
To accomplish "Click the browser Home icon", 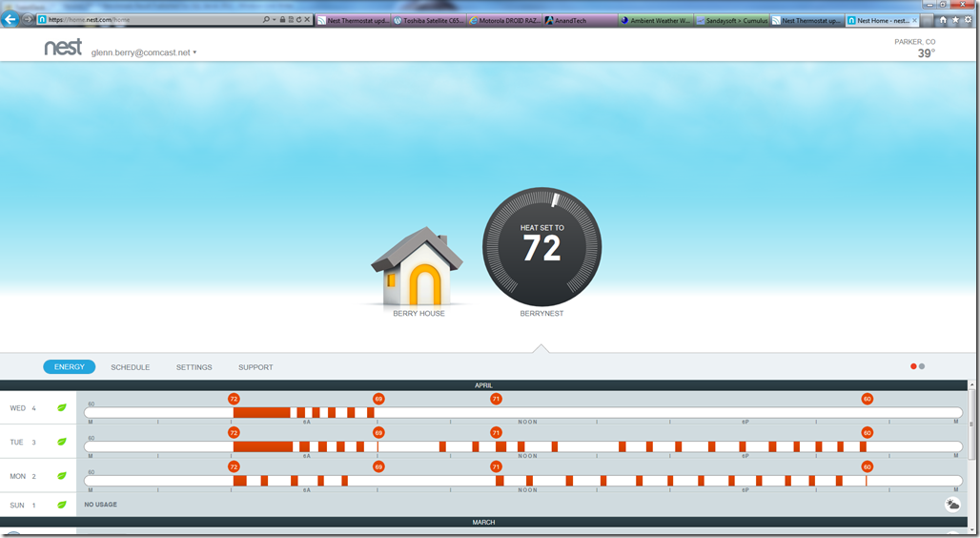I will [943, 20].
